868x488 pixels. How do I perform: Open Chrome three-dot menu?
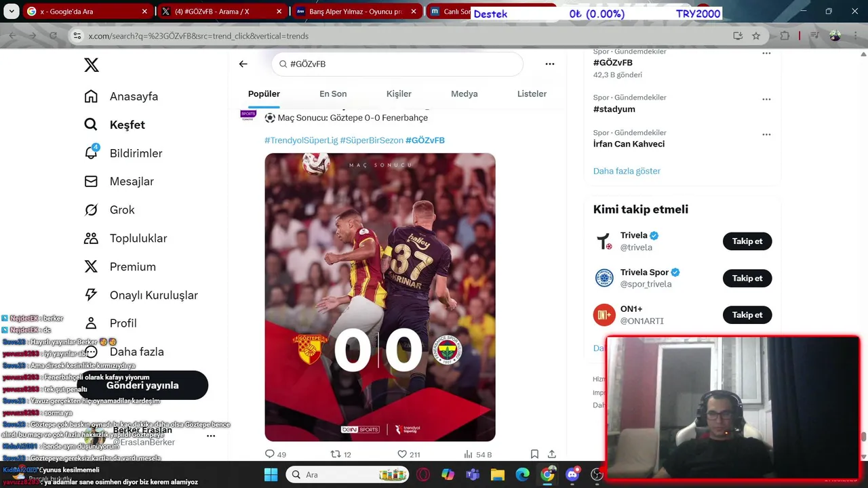click(854, 36)
